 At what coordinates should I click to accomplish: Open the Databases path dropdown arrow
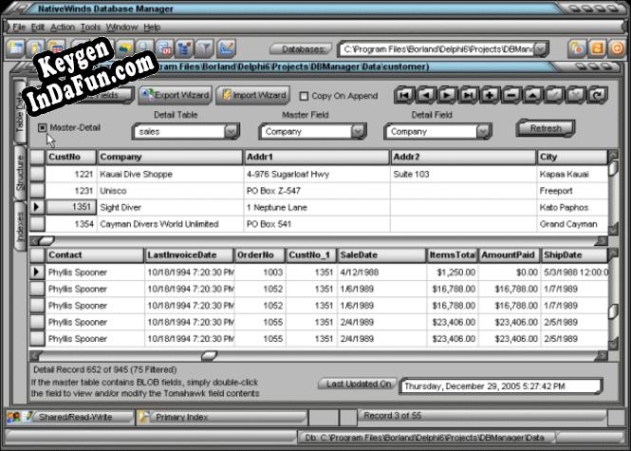542,49
